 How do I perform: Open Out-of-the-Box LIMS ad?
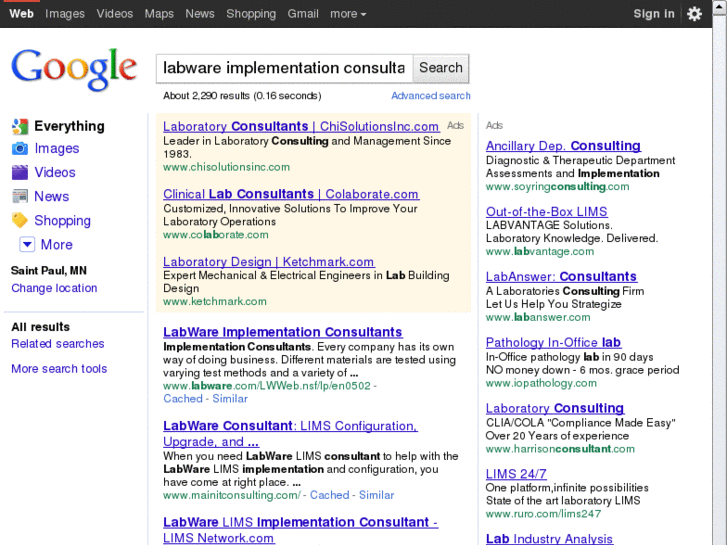click(x=547, y=212)
